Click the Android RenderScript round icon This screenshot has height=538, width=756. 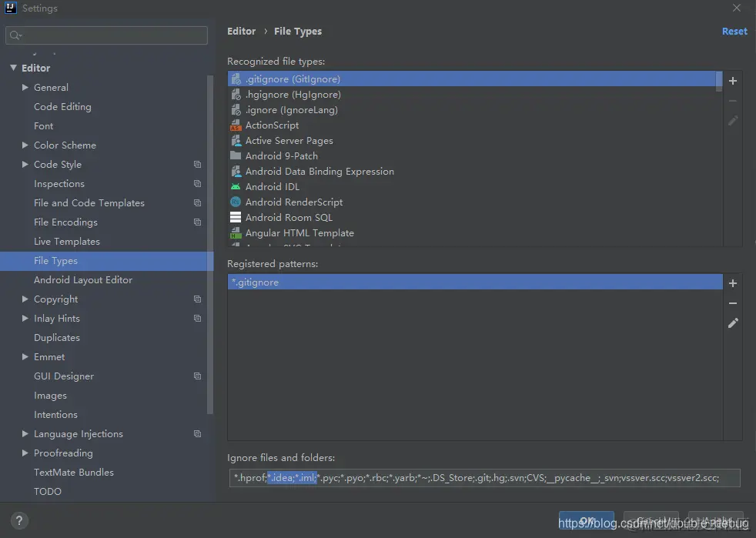coord(236,202)
